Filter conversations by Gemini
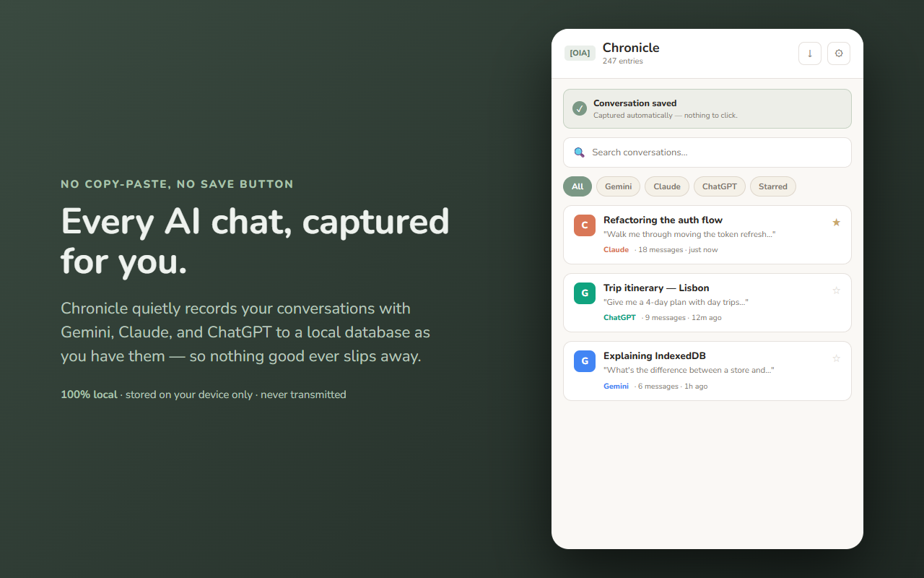The height and width of the screenshot is (578, 924). click(618, 186)
